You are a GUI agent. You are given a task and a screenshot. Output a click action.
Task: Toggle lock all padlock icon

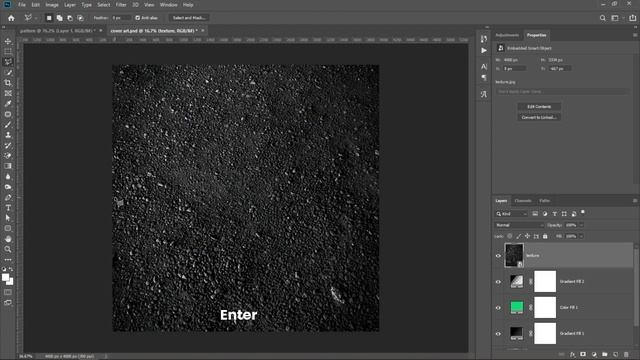[545, 236]
